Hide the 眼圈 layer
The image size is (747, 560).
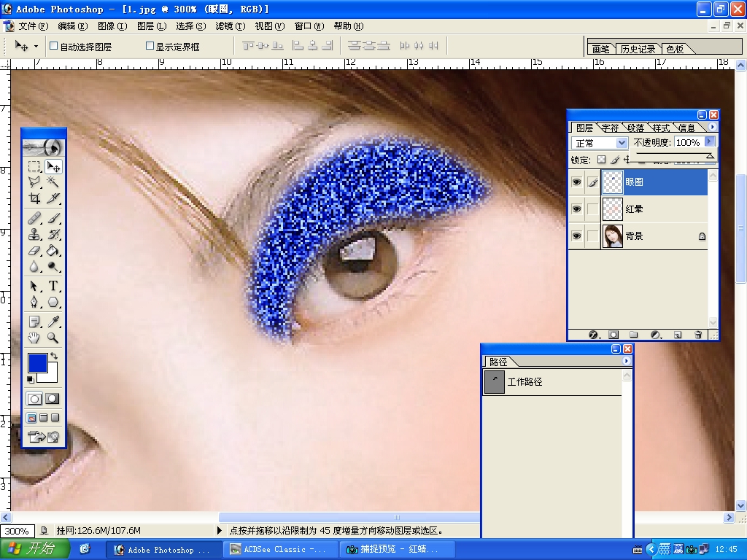576,182
